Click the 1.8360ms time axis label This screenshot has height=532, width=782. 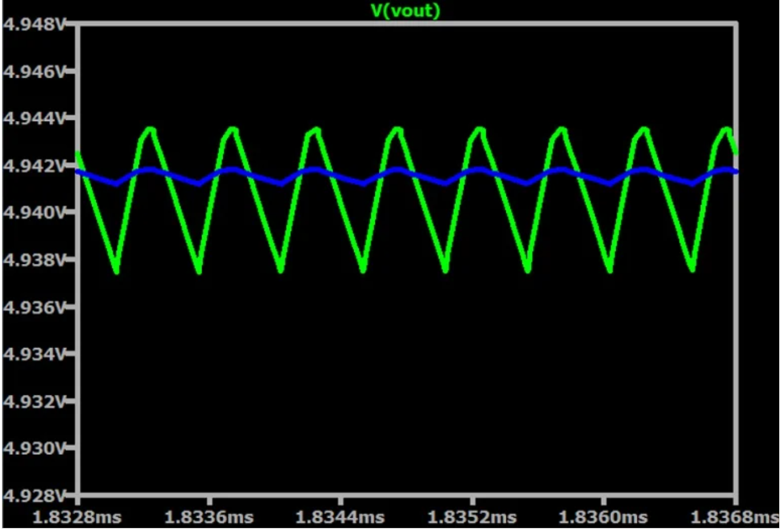click(603, 517)
